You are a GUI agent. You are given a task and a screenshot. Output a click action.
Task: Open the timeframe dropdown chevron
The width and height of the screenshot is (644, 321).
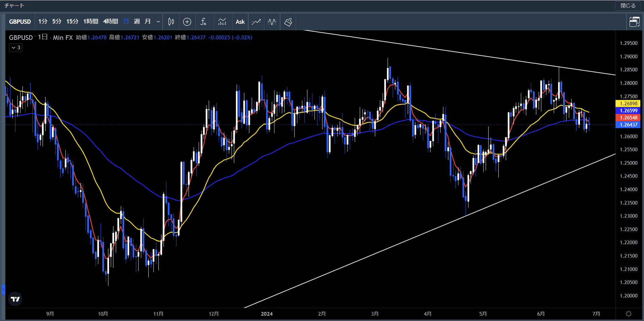[158, 22]
